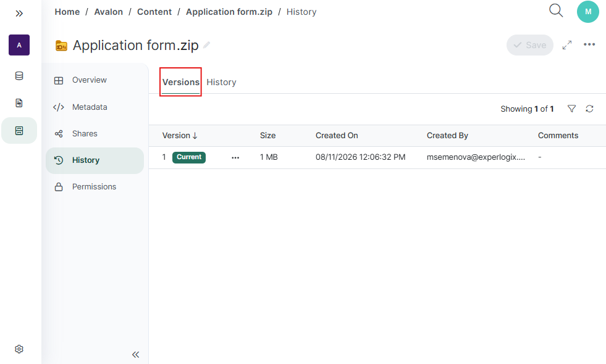
Task: Click the zip file icon beside title
Action: pyautogui.click(x=61, y=46)
